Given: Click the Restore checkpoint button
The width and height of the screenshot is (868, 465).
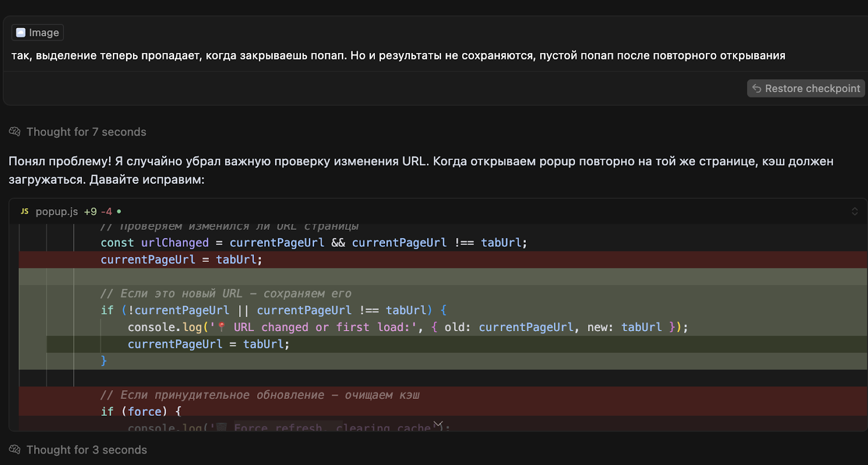Looking at the screenshot, I should click(806, 88).
